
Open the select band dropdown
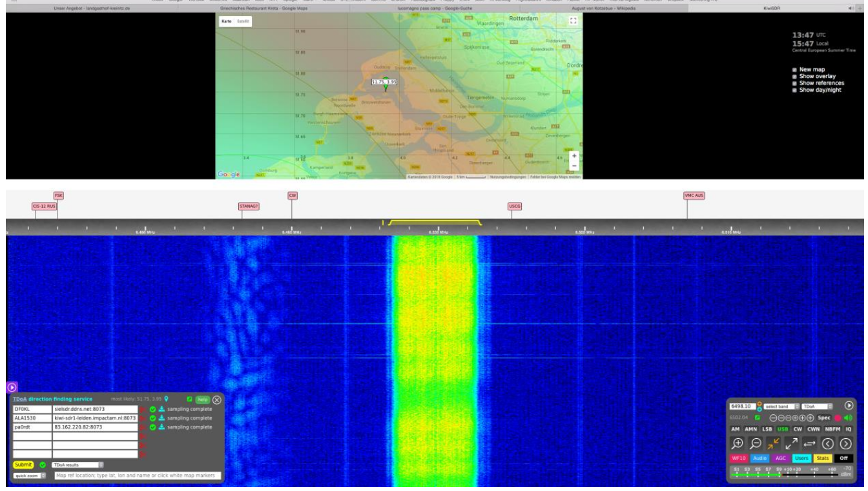(x=781, y=406)
